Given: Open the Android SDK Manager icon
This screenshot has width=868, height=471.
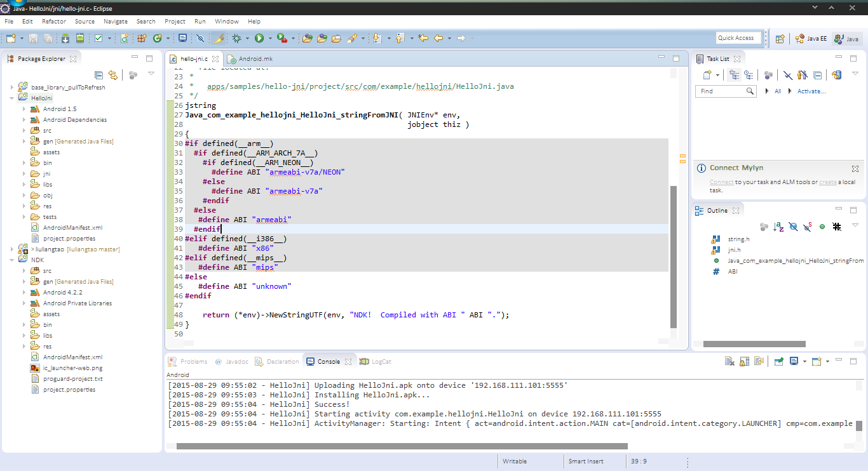Looking at the screenshot, I should (65, 38).
